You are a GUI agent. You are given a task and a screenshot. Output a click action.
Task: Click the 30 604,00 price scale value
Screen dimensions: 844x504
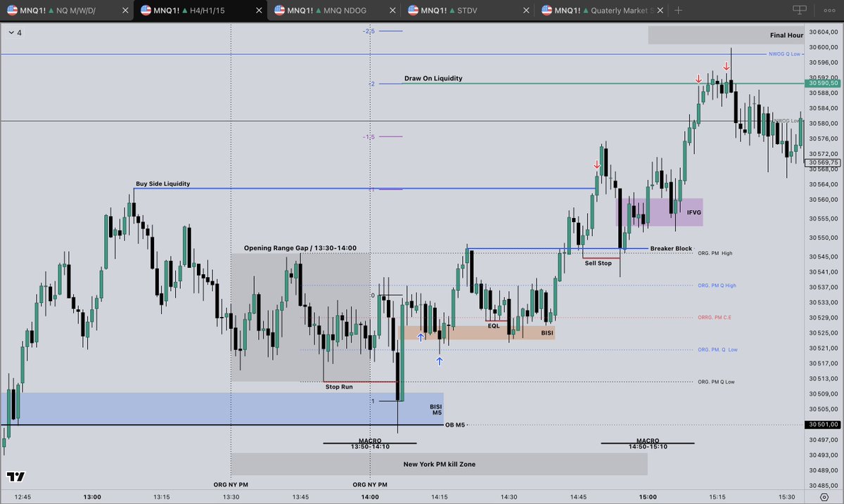[x=823, y=32]
